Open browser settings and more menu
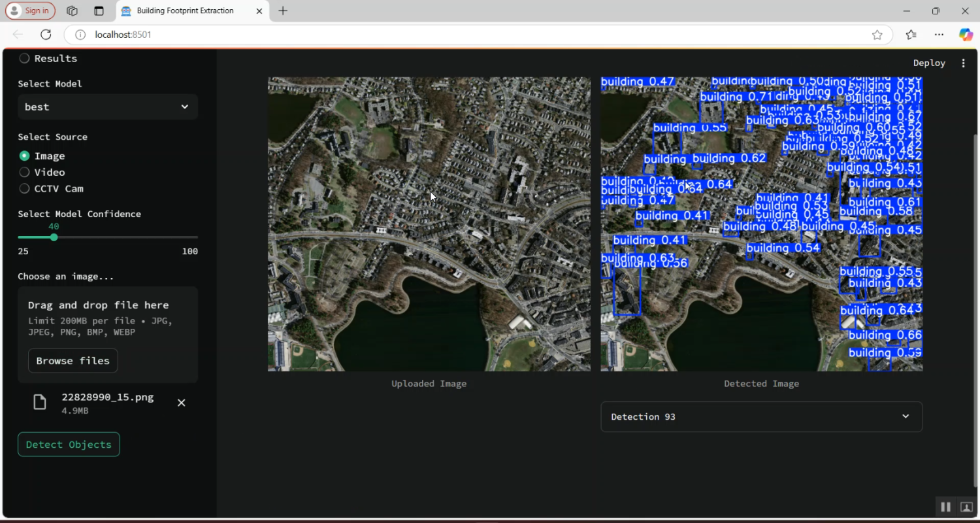Image resolution: width=980 pixels, height=523 pixels. tap(939, 35)
